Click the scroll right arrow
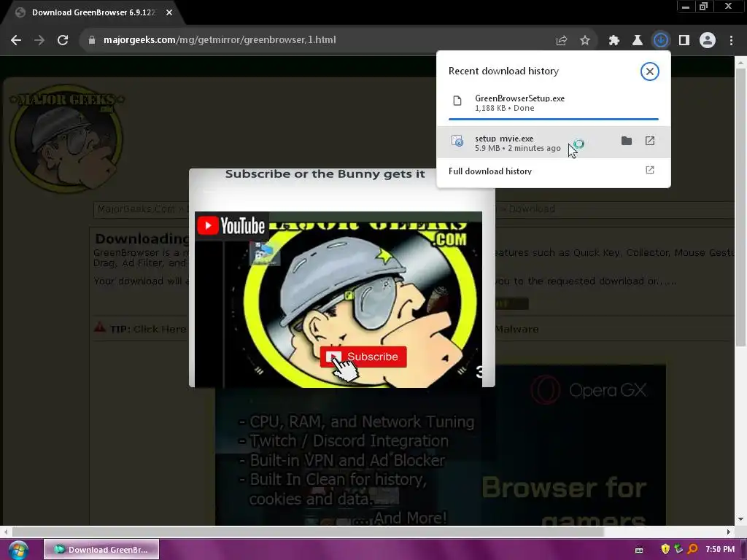This screenshot has height=560, width=747. coord(729,532)
